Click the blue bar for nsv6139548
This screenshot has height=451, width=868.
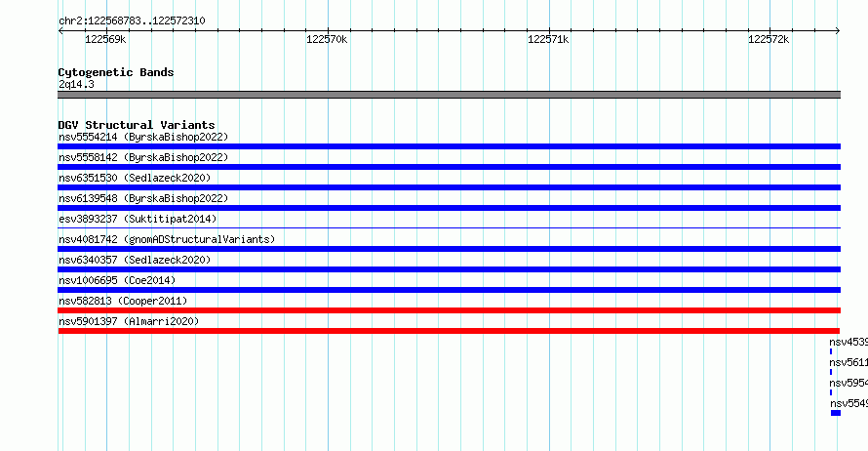pyautogui.click(x=449, y=208)
